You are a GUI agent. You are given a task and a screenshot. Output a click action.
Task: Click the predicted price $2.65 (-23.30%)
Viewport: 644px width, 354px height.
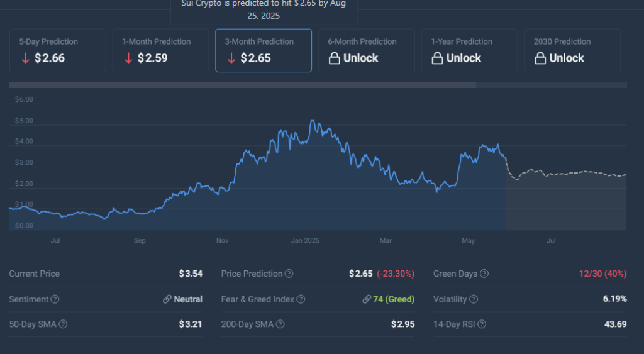[x=382, y=274]
